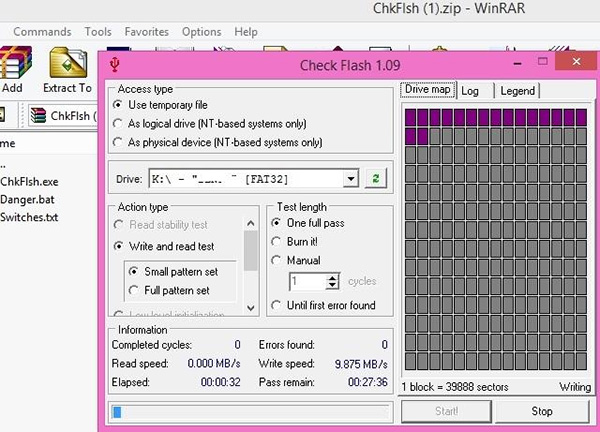Switch to the Legend tab
600x432 pixels.
[518, 91]
